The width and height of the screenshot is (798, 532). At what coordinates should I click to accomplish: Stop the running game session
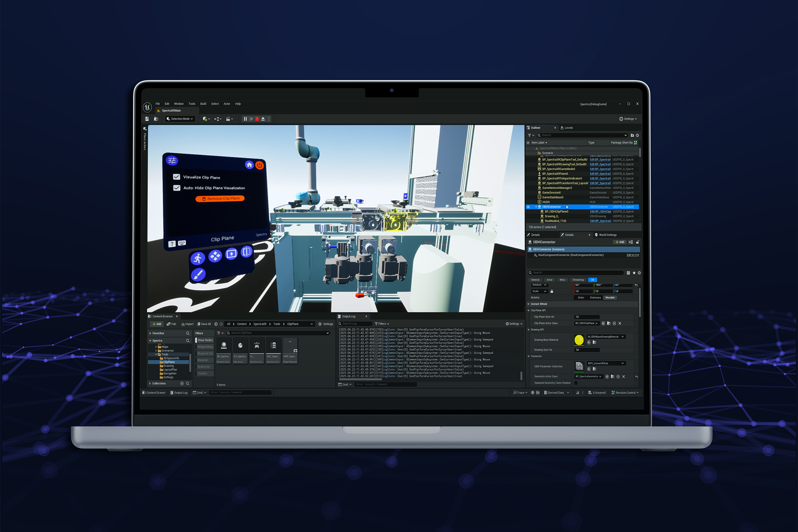pyautogui.click(x=257, y=119)
